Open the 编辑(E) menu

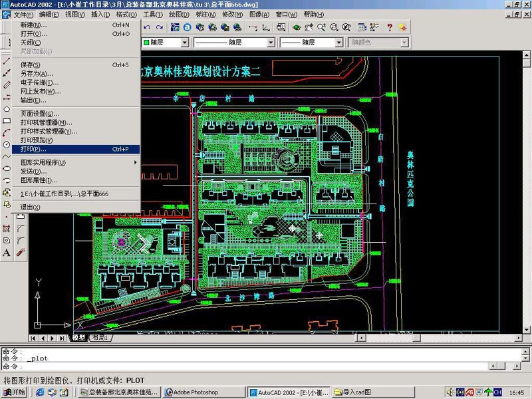coord(49,15)
